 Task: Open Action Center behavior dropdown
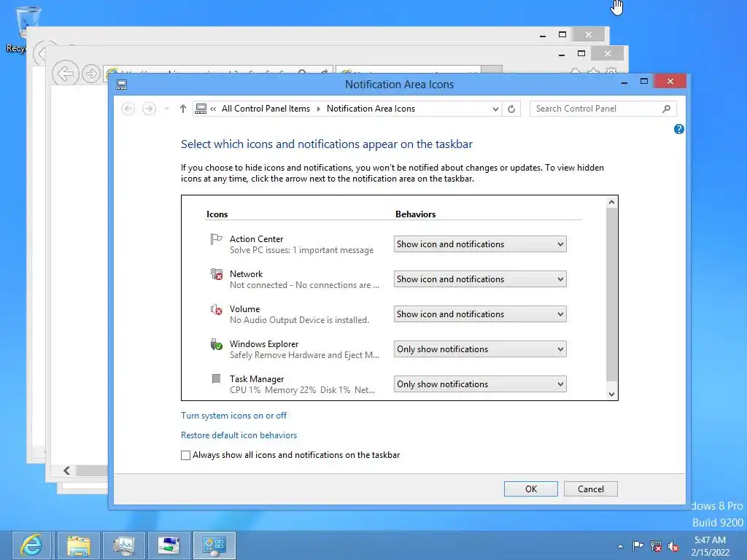pos(480,244)
